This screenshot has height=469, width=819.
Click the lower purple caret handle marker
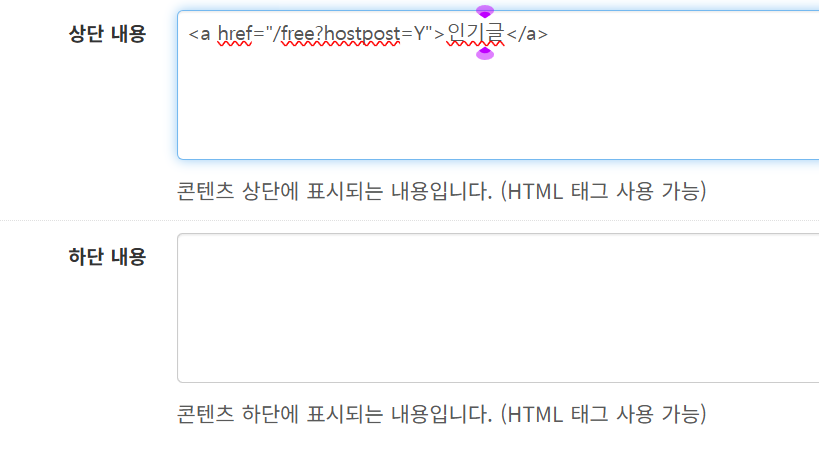[485, 53]
